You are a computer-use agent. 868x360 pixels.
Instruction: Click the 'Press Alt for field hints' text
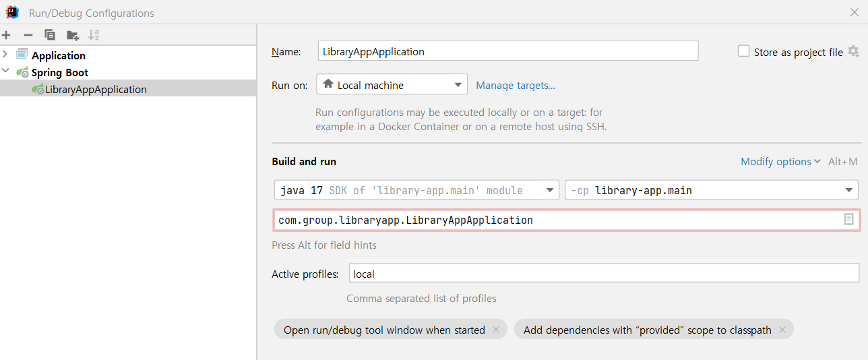324,245
